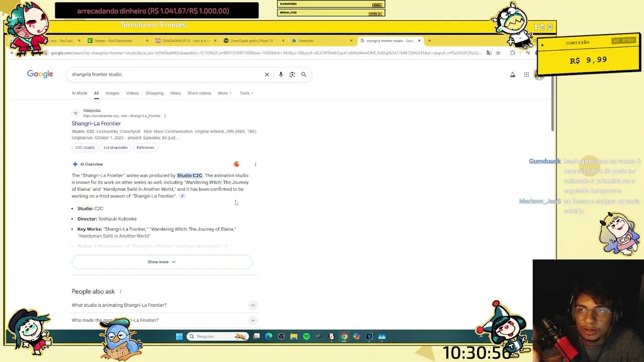The width and height of the screenshot is (644, 362).
Task: Clear the Google search box text
Action: [267, 74]
